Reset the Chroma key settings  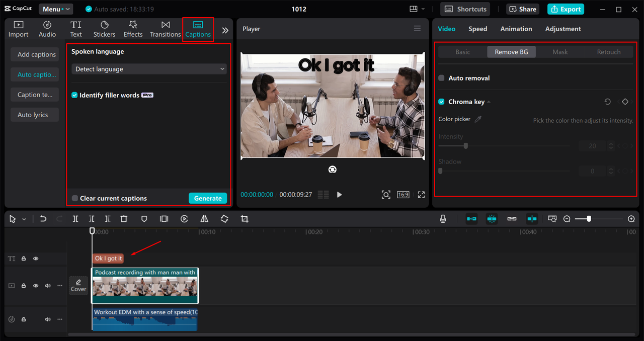coord(608,102)
